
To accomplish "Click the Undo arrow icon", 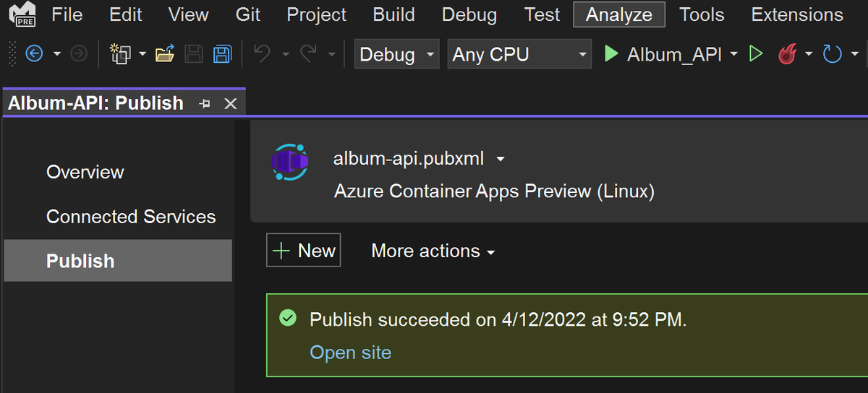I will coord(262,53).
